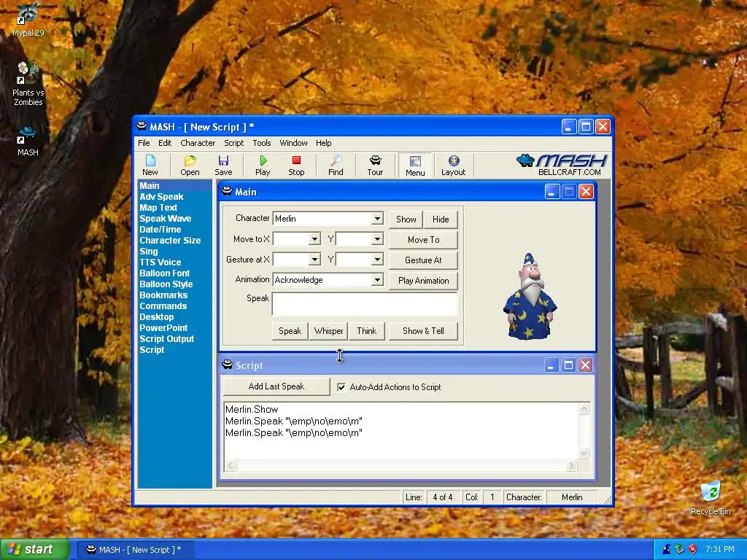Viewport: 747px width, 560px height.
Task: Click the Show character button
Action: point(406,219)
